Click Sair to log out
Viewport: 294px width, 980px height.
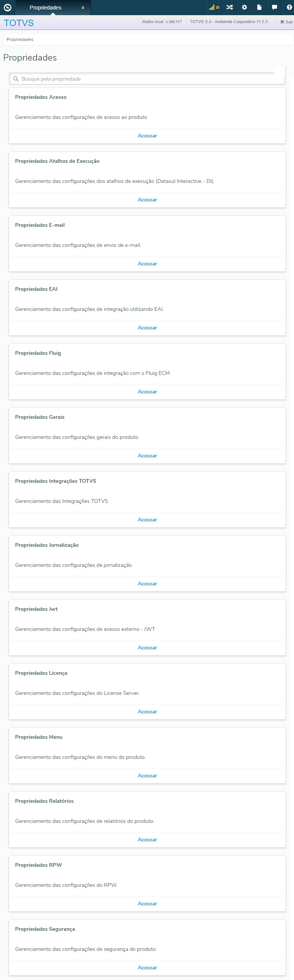tap(286, 22)
